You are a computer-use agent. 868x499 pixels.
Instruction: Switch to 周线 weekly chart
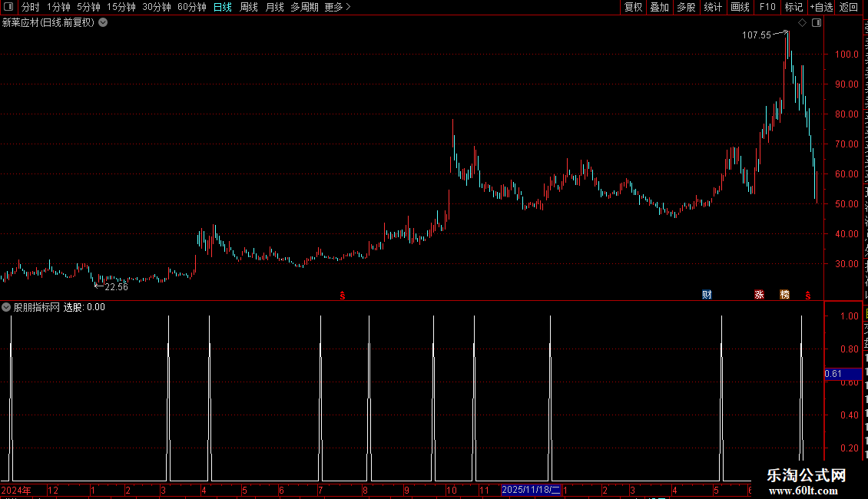249,7
